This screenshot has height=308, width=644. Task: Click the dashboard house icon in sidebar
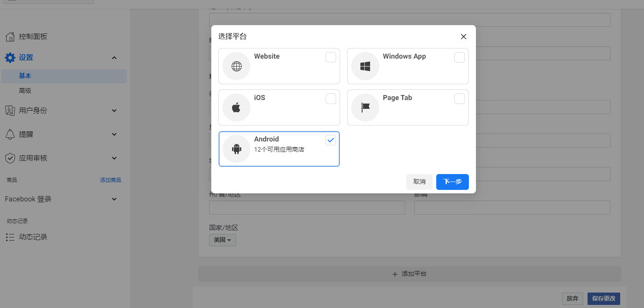(10, 37)
